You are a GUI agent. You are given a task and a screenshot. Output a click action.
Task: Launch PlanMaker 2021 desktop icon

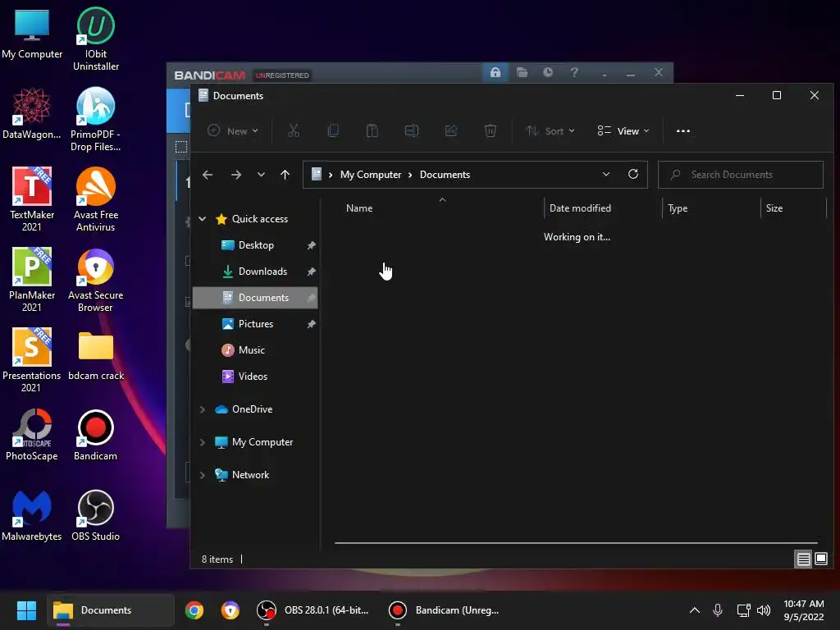[x=32, y=280]
